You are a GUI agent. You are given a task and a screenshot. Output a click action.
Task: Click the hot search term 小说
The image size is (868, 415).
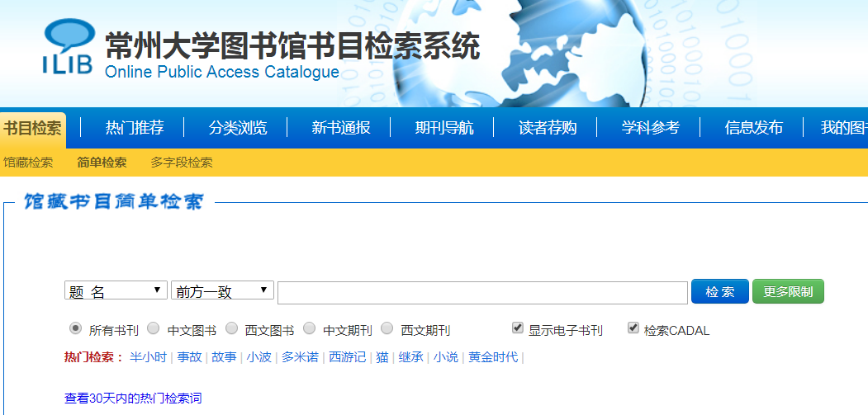(446, 357)
